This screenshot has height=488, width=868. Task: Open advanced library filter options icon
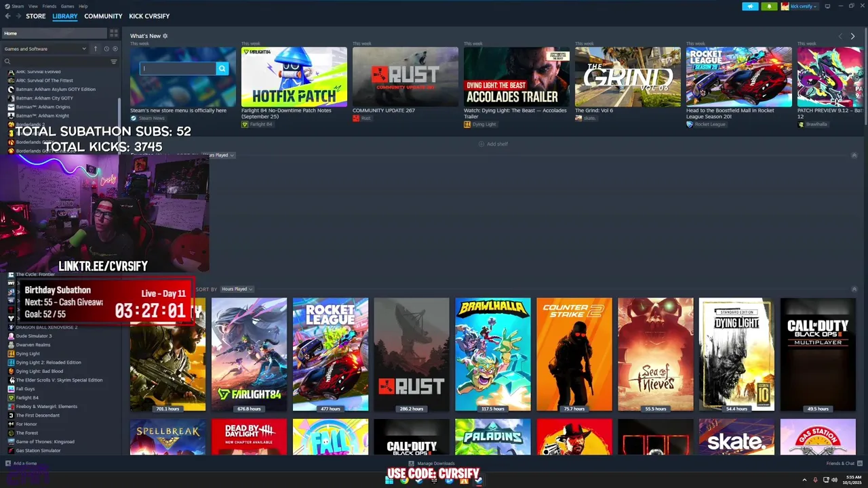click(x=113, y=62)
